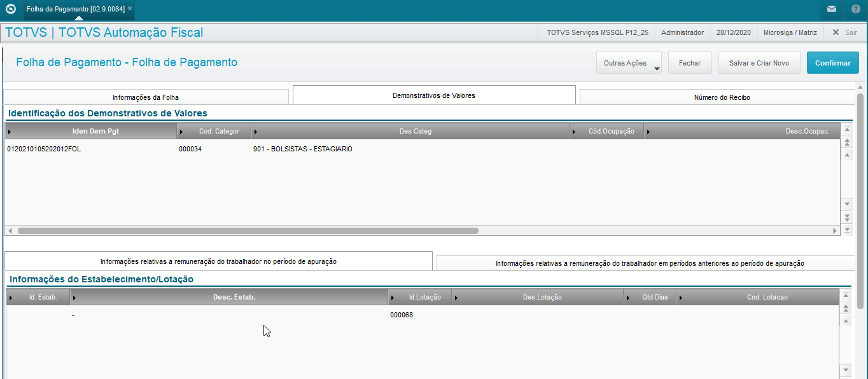
Task: Click the Des.Lotação column header
Action: point(538,297)
